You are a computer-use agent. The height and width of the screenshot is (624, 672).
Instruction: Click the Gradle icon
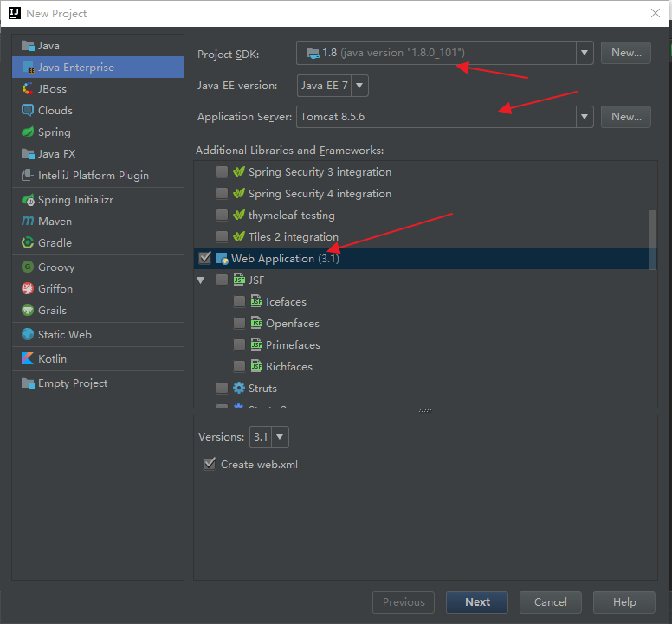pyautogui.click(x=28, y=242)
